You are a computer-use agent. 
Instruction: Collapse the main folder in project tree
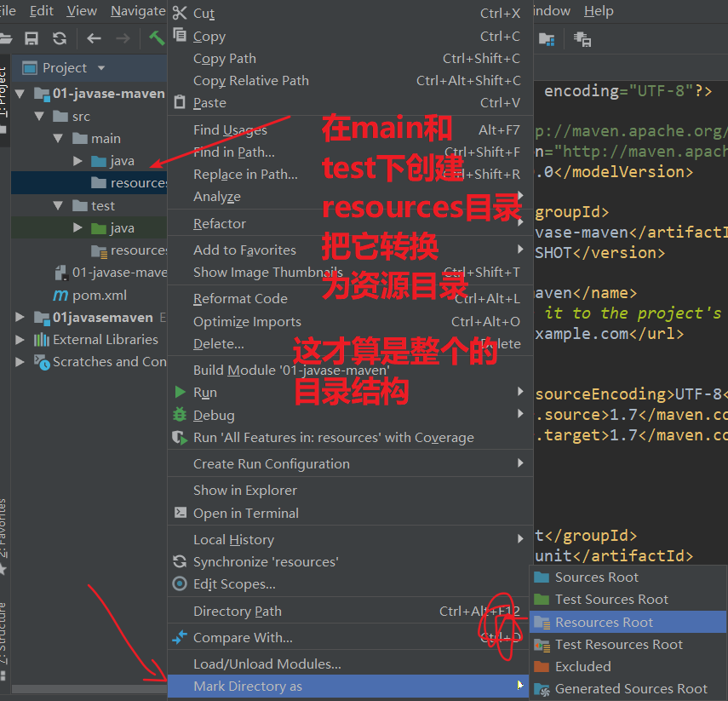58,138
